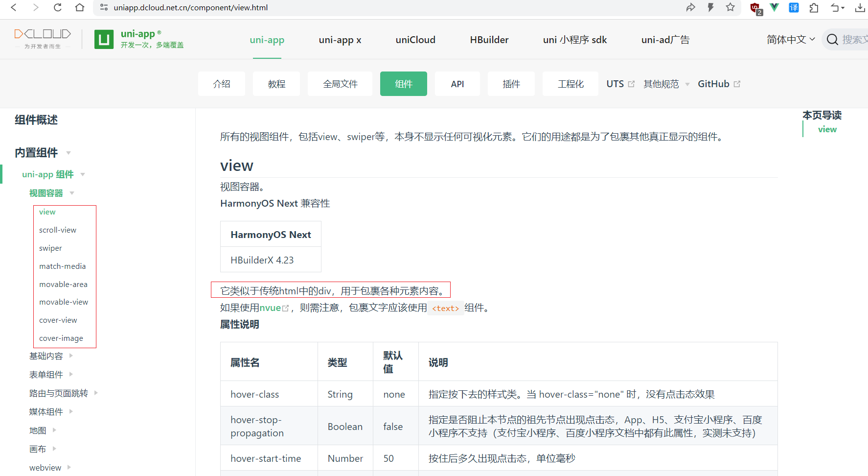
Task: Click site info icon in address bar
Action: pos(104,7)
